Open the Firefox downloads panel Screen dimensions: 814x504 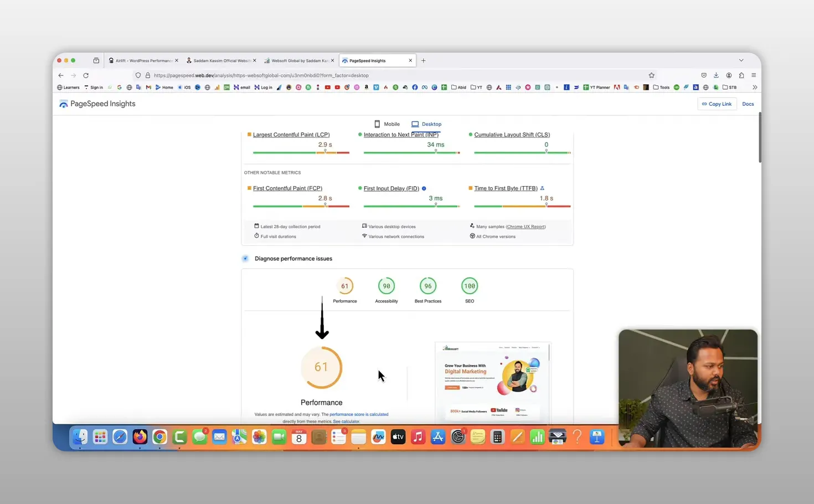click(x=716, y=75)
